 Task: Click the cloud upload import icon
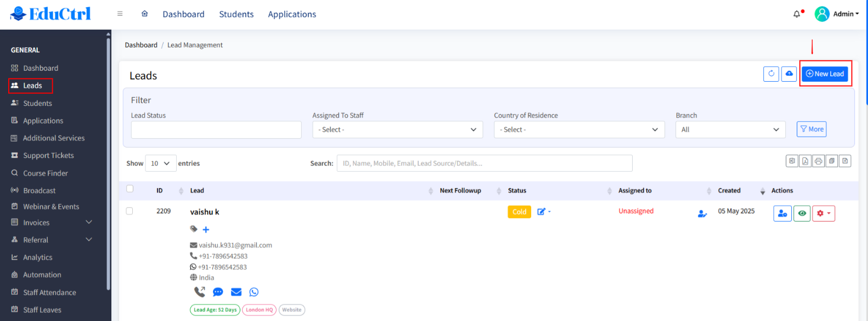[789, 74]
